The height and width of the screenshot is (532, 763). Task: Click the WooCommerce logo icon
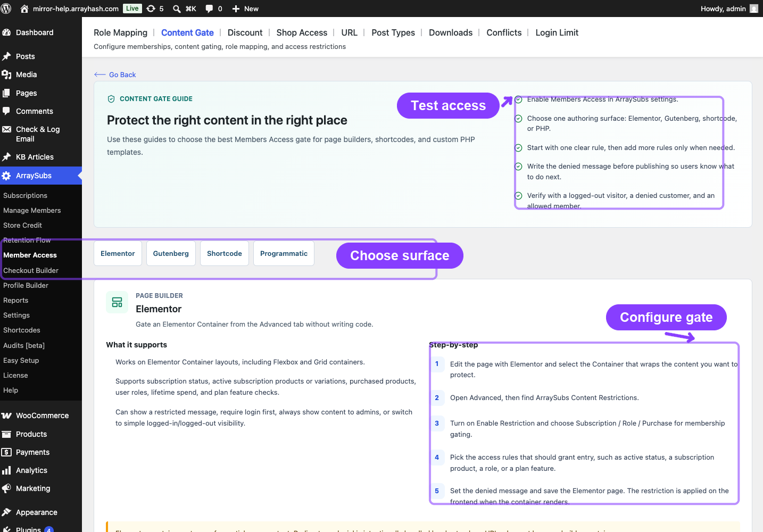coord(6,415)
